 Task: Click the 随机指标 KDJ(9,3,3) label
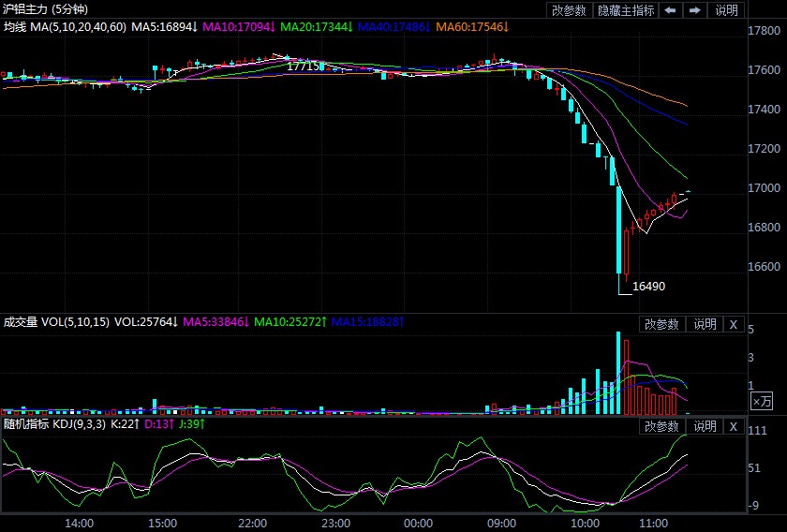tap(54, 424)
